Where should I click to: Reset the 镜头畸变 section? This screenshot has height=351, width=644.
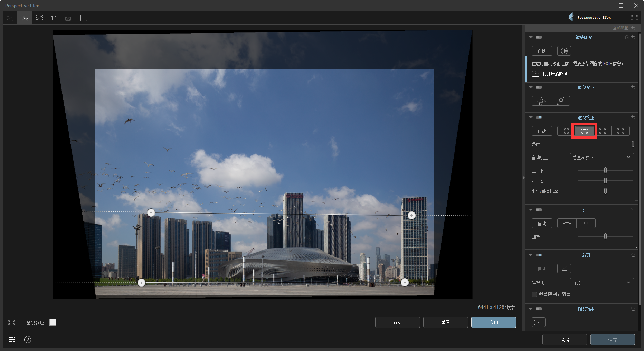tap(633, 37)
